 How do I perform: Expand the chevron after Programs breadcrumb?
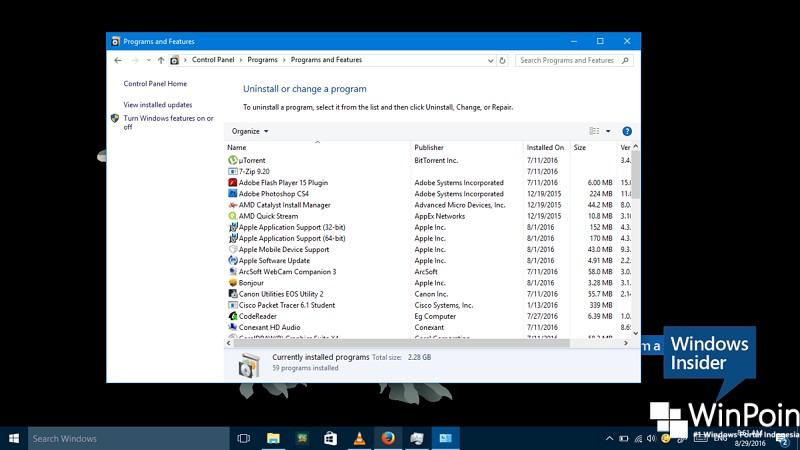(284, 60)
